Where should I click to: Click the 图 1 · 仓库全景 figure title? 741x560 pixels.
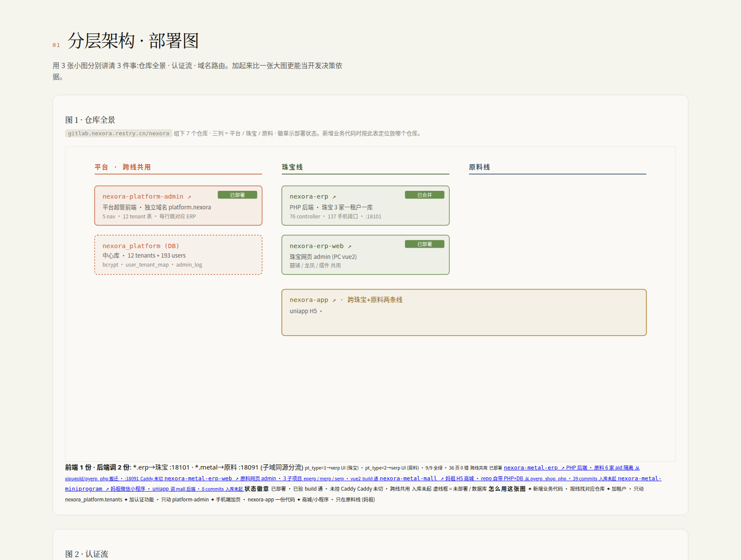click(x=90, y=120)
